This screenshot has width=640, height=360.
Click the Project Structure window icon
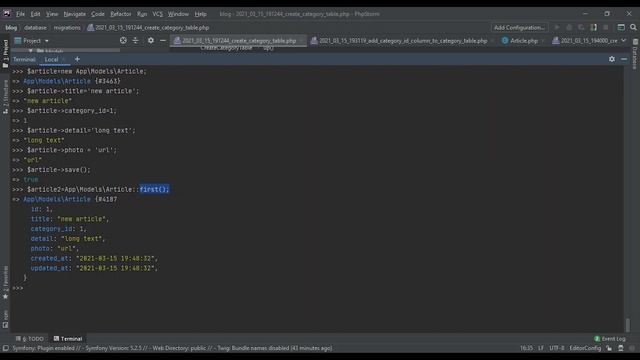(621, 27)
